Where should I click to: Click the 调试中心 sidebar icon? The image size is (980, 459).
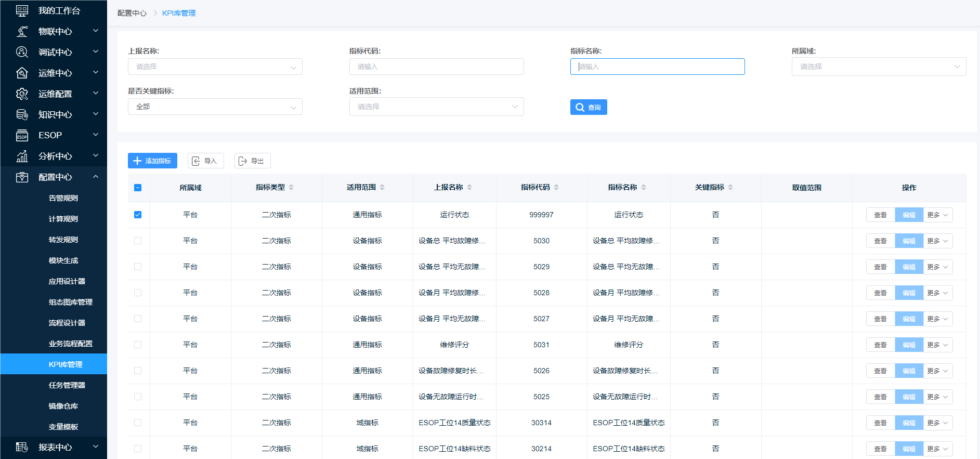pyautogui.click(x=22, y=52)
